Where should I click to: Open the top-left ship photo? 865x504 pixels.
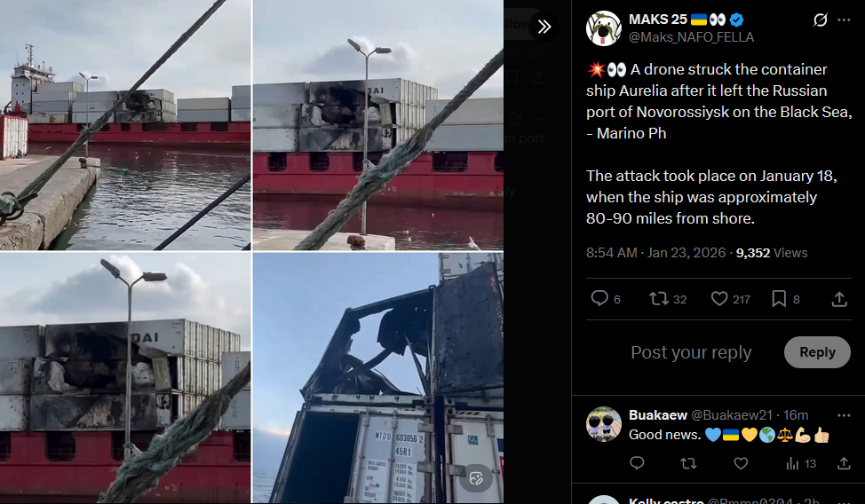tap(125, 124)
